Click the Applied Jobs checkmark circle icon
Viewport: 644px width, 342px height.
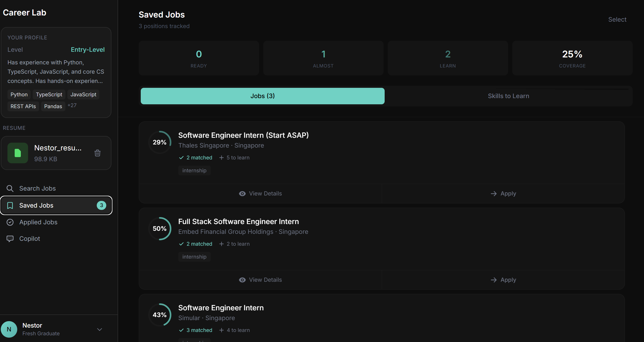[x=10, y=222]
